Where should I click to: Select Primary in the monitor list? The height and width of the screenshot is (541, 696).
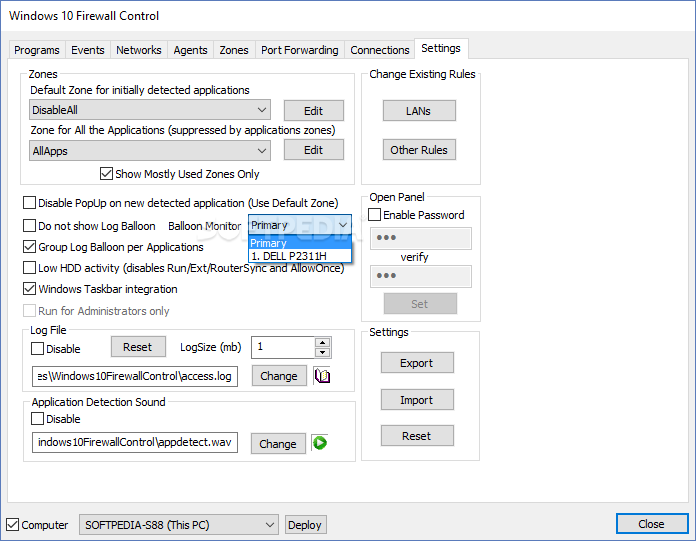point(300,243)
